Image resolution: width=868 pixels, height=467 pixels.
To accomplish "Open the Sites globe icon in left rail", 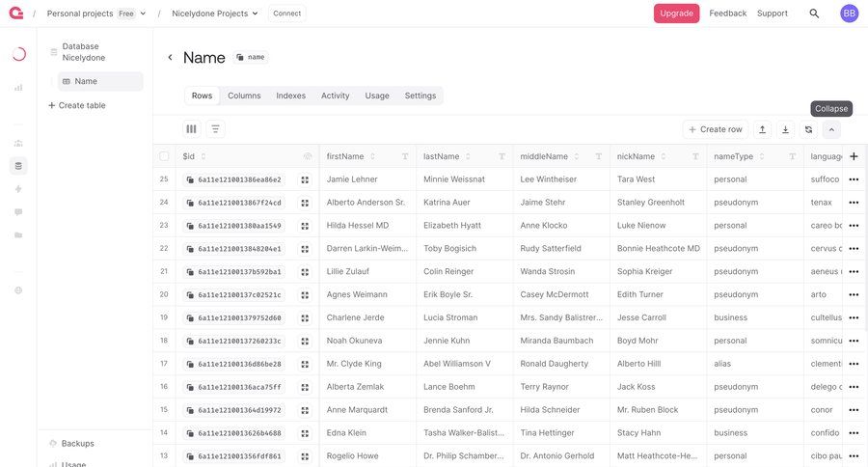I will [x=18, y=290].
